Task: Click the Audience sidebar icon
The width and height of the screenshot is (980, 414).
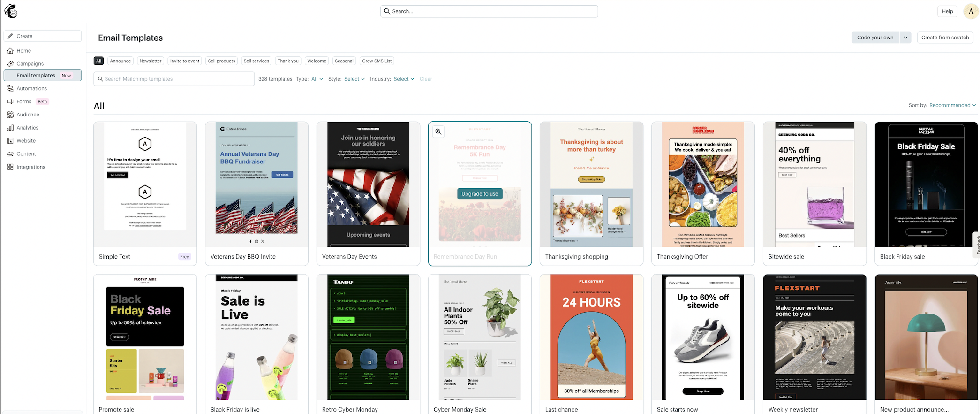Action: (x=10, y=115)
